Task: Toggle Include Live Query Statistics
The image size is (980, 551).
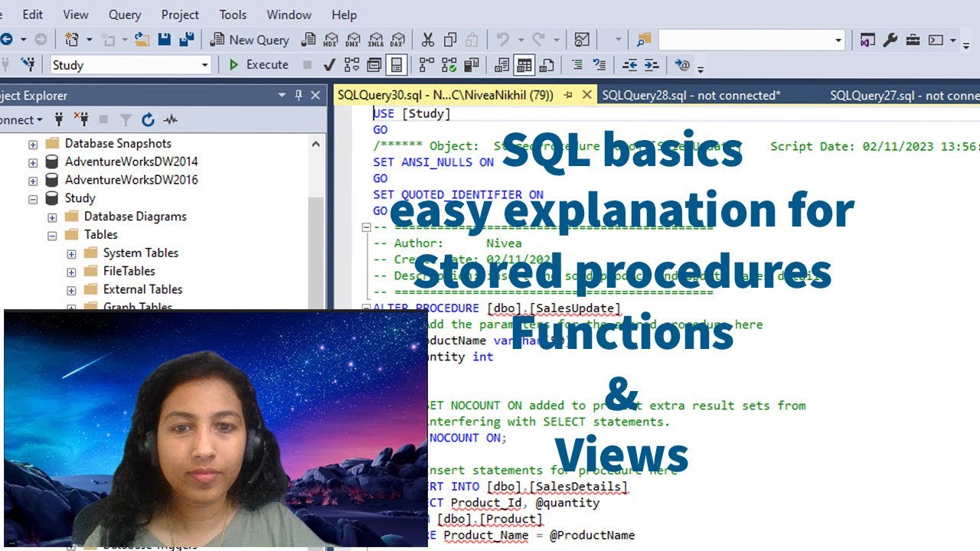Action: click(449, 65)
